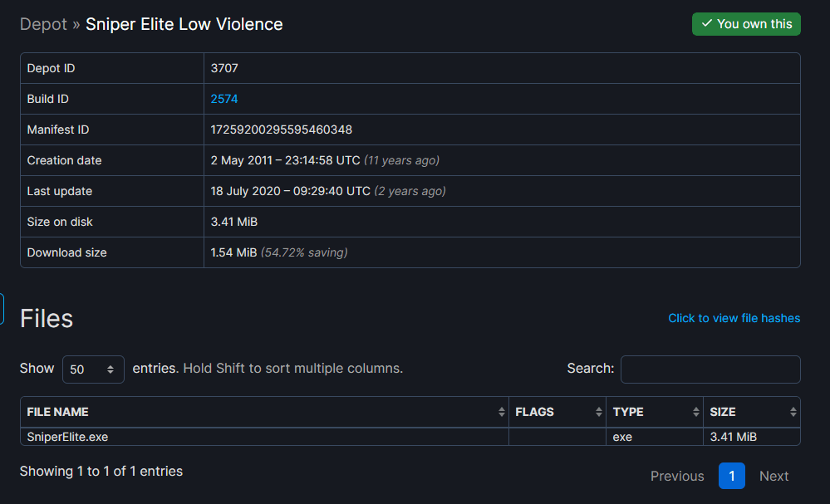This screenshot has height=504, width=830.
Task: Select SniperElite.exe file name
Action: [x=68, y=437]
